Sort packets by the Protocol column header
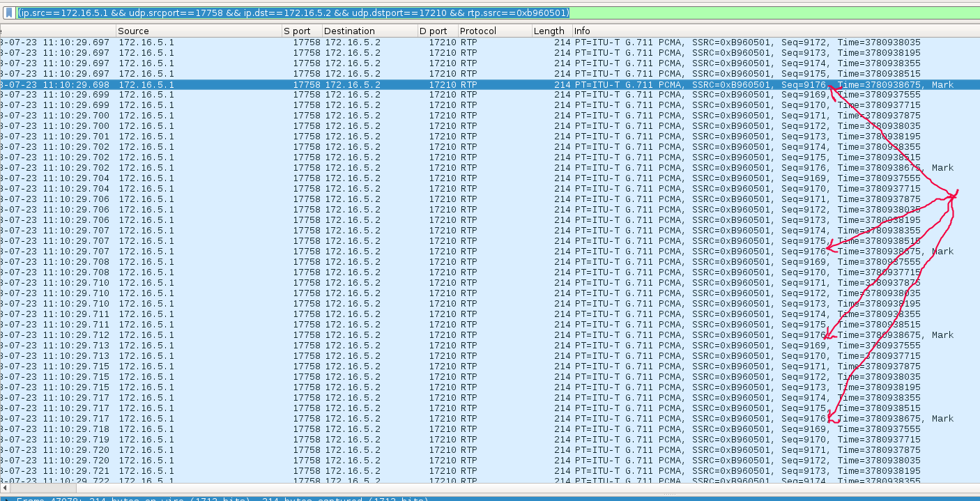The height and width of the screenshot is (501, 980). pos(493,31)
